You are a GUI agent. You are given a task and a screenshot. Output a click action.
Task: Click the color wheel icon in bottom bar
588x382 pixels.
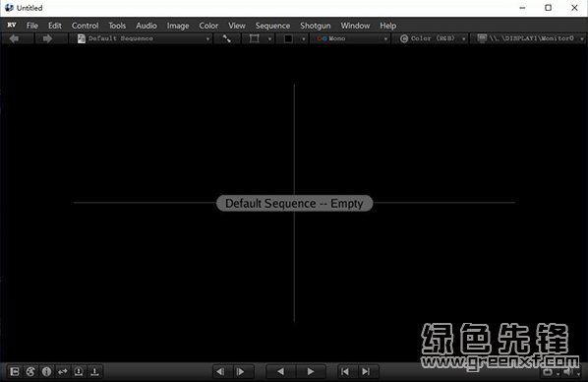pyautogui.click(x=30, y=371)
